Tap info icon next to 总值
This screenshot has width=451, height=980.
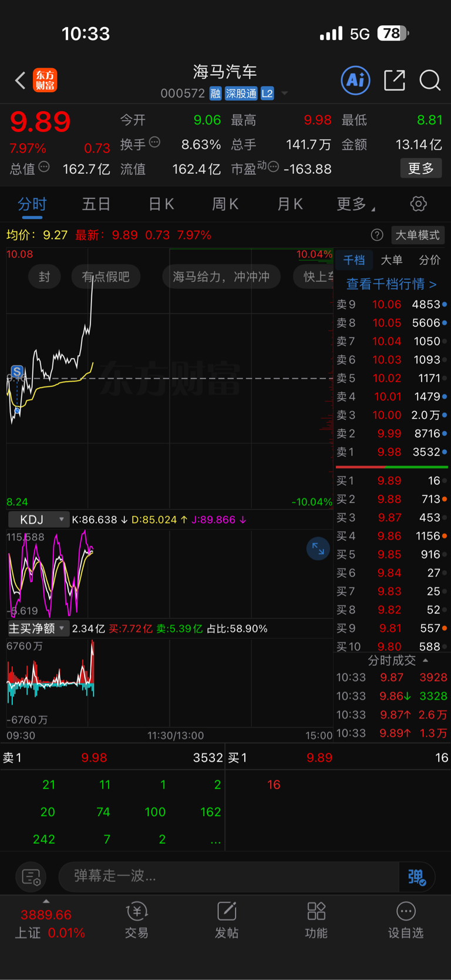coord(43,167)
